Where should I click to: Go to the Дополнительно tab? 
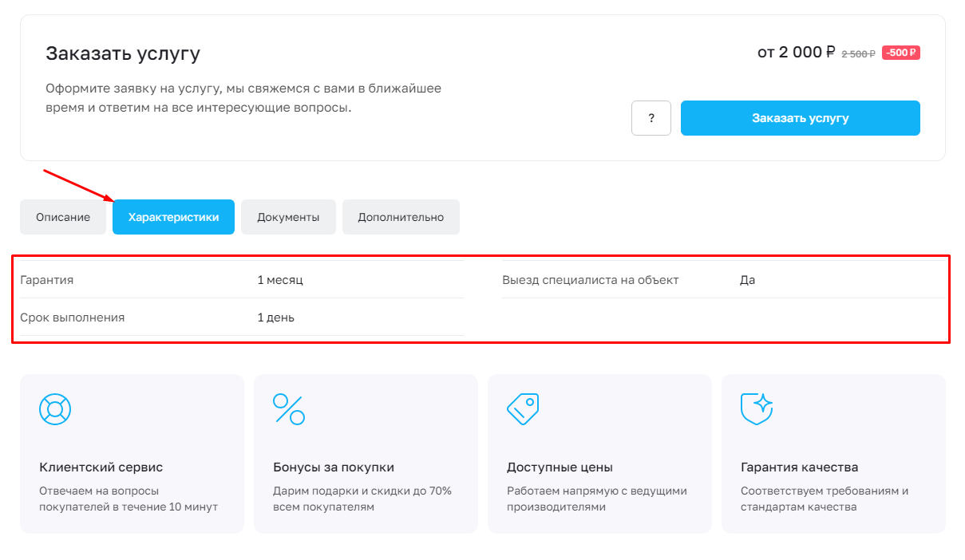click(x=401, y=217)
